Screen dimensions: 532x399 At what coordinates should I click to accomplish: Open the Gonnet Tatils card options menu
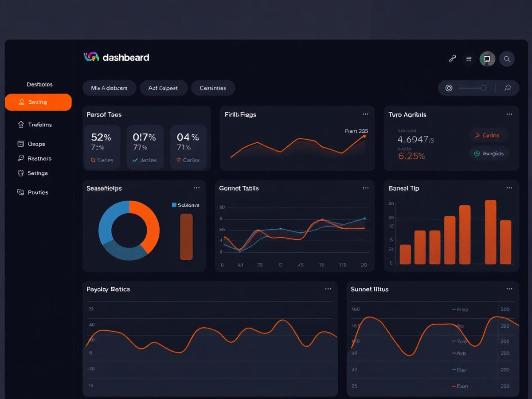point(365,188)
